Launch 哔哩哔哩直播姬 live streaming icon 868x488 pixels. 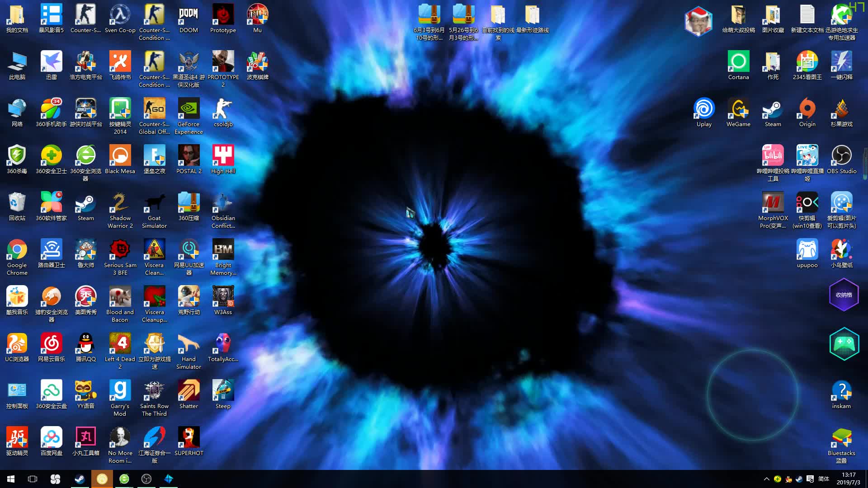tap(807, 164)
